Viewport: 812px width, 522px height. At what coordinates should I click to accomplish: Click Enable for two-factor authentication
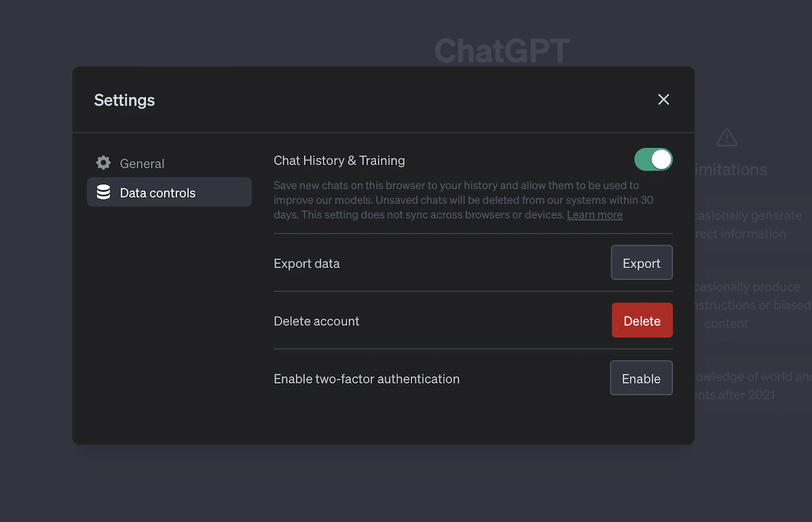coord(641,378)
